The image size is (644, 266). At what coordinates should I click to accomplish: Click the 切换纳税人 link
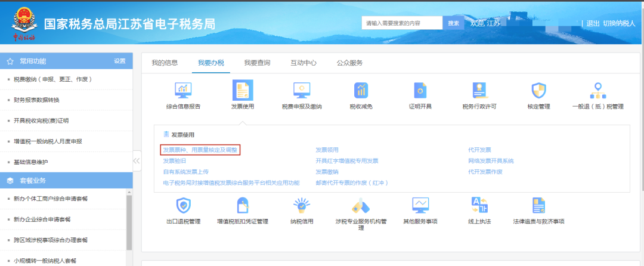(x=619, y=23)
